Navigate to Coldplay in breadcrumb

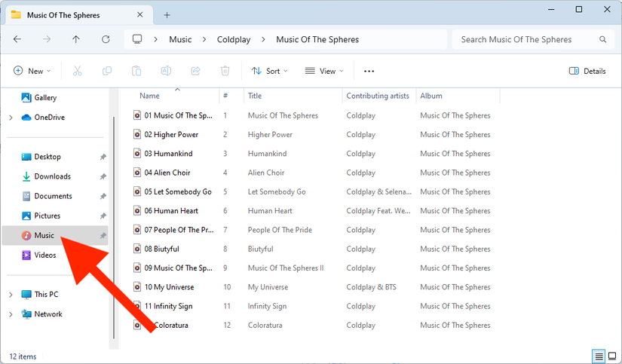click(x=234, y=40)
